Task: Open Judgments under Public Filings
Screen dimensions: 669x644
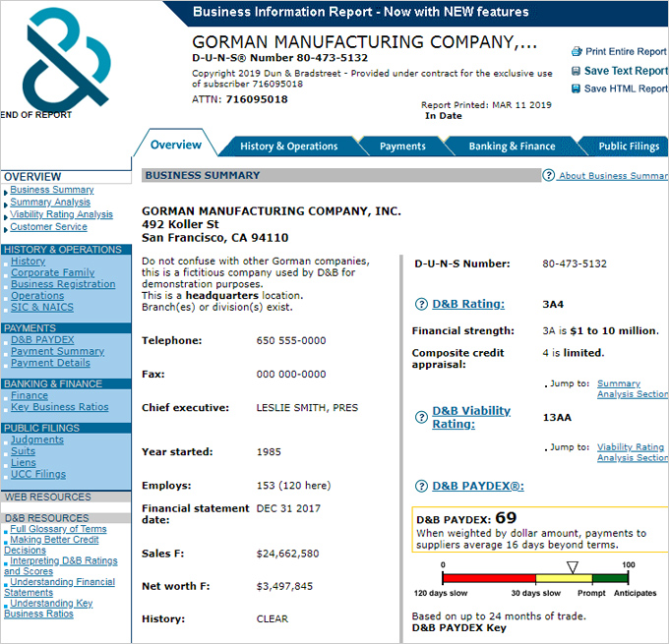Action: coord(37,439)
